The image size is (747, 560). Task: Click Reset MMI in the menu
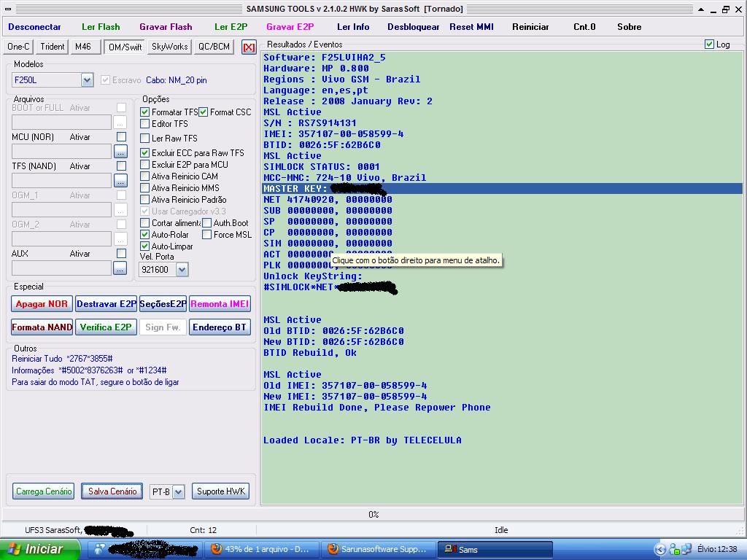tap(472, 27)
